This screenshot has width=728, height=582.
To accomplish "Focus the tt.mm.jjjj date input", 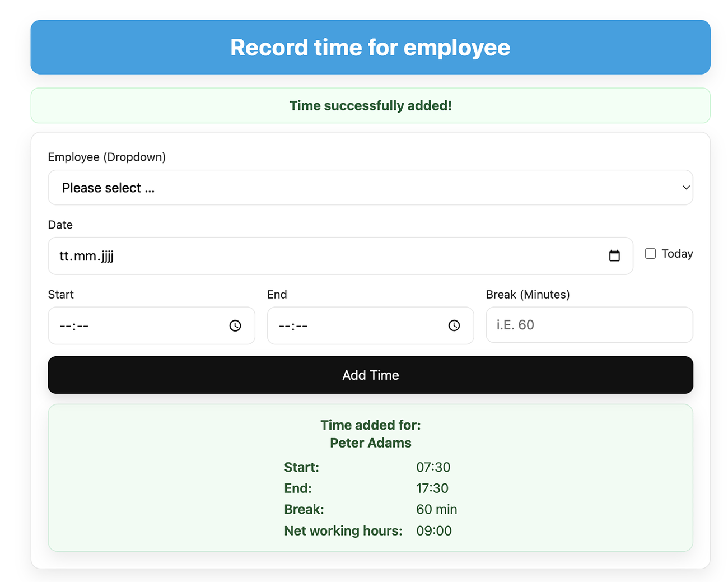I will [x=325, y=256].
